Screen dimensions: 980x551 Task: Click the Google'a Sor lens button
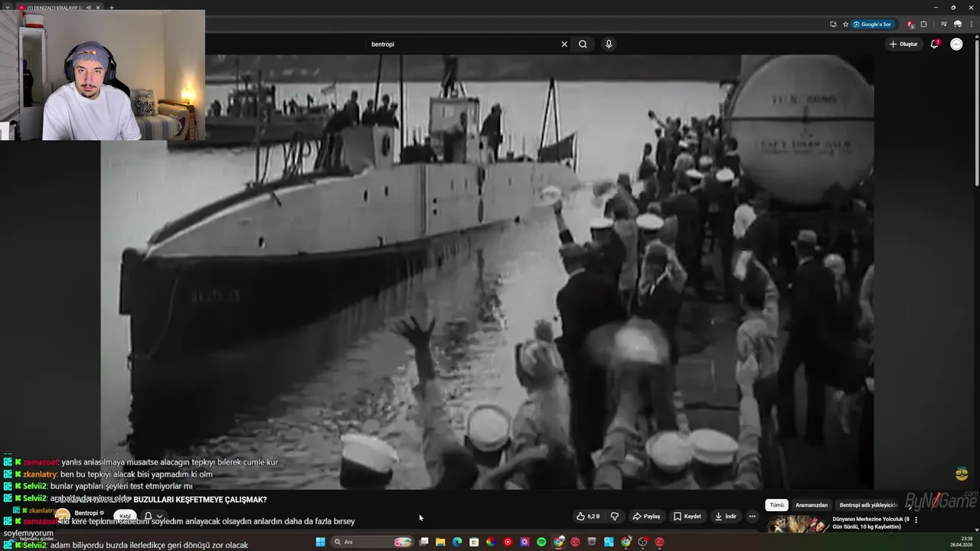click(873, 24)
